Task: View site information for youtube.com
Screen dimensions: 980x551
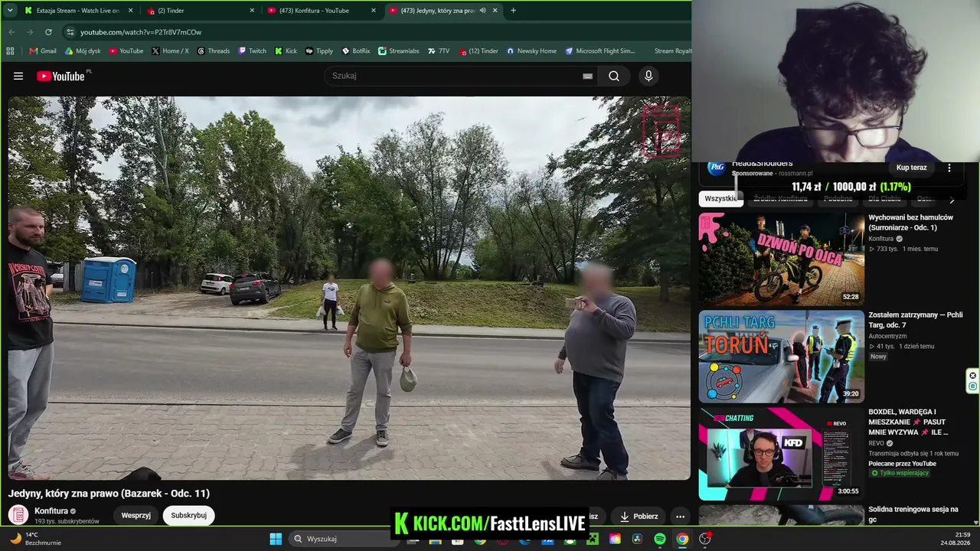Action: point(70,32)
